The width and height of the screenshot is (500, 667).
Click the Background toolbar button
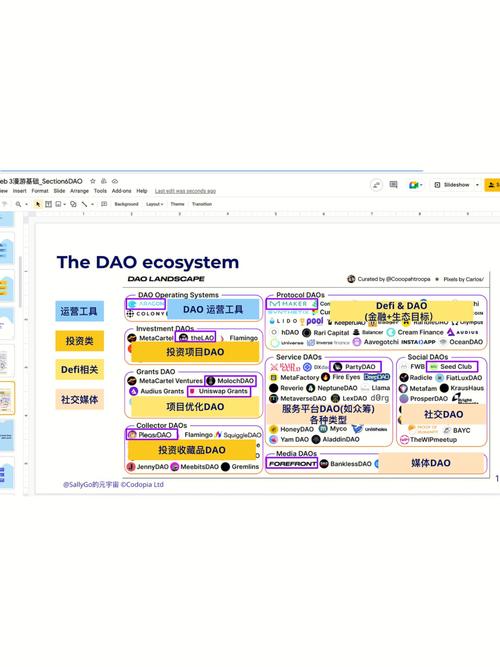pyautogui.click(x=126, y=204)
